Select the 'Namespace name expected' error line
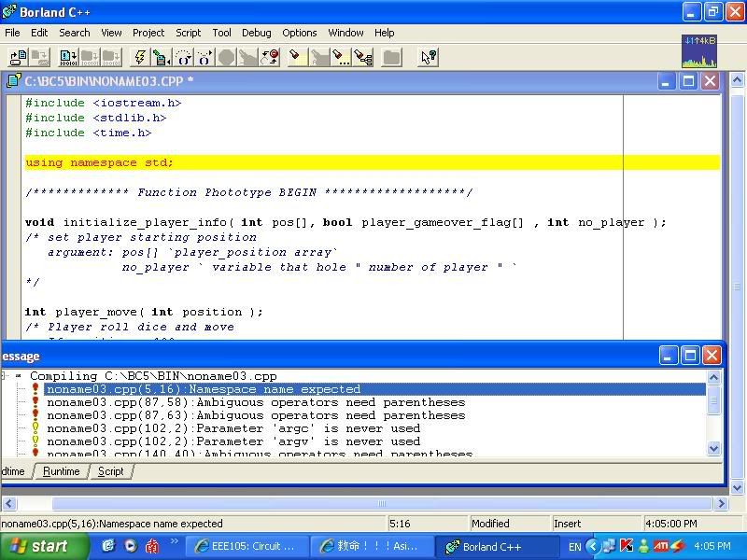This screenshot has height=560, width=747. [203, 389]
